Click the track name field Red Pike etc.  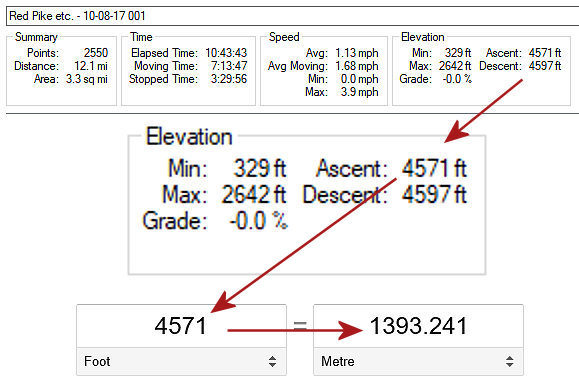click(x=292, y=16)
